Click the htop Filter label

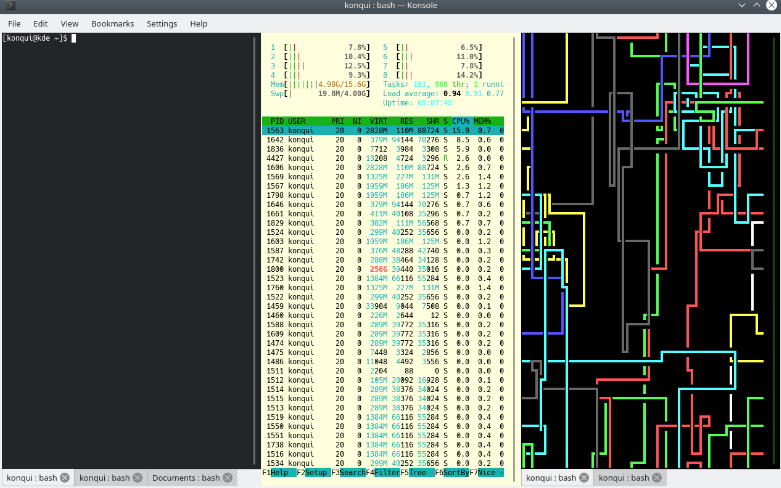coord(388,472)
